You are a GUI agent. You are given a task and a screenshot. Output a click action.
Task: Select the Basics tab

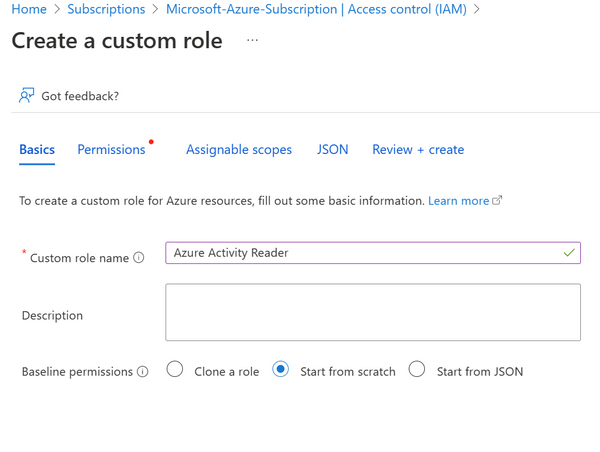[x=37, y=150]
